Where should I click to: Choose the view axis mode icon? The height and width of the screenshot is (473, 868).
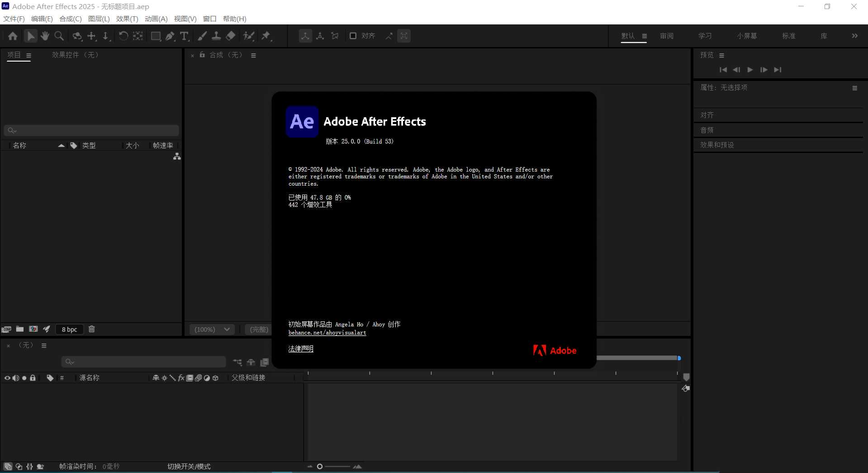335,36
